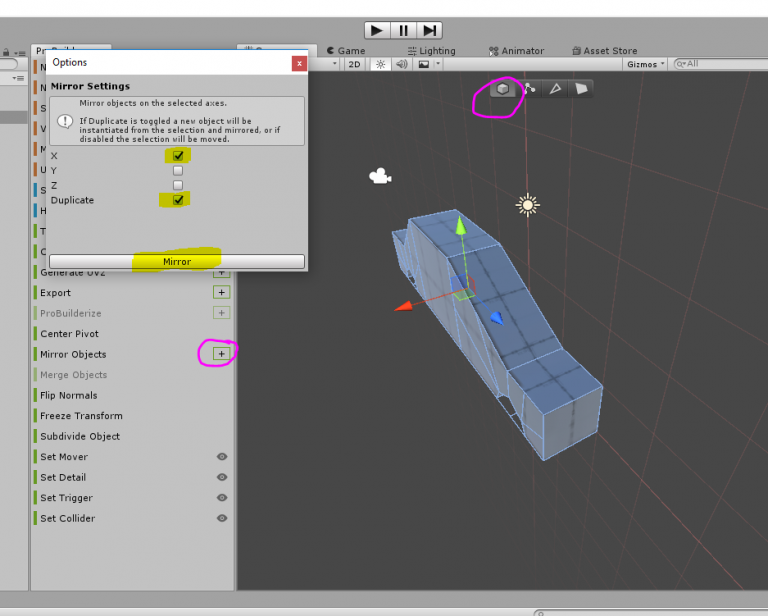Toggle scene audio speaker icon
Image resolution: width=768 pixels, height=616 pixels.
click(x=402, y=64)
